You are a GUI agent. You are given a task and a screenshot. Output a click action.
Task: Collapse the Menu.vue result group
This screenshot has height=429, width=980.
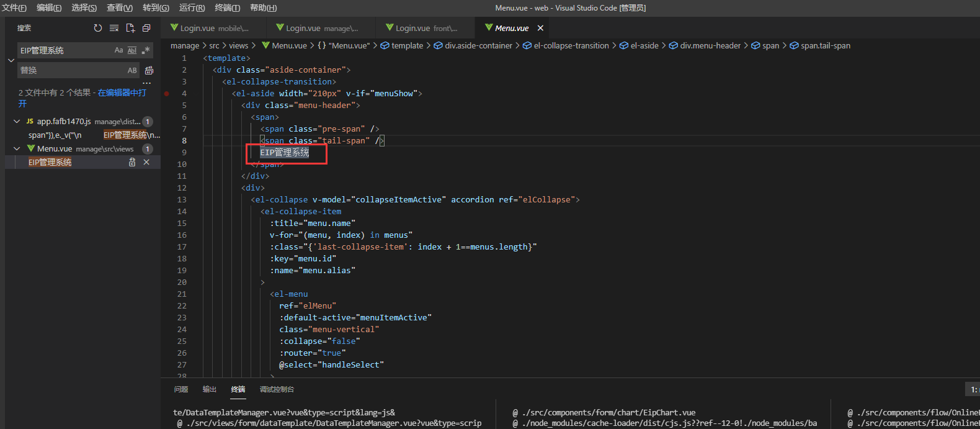[x=17, y=149]
